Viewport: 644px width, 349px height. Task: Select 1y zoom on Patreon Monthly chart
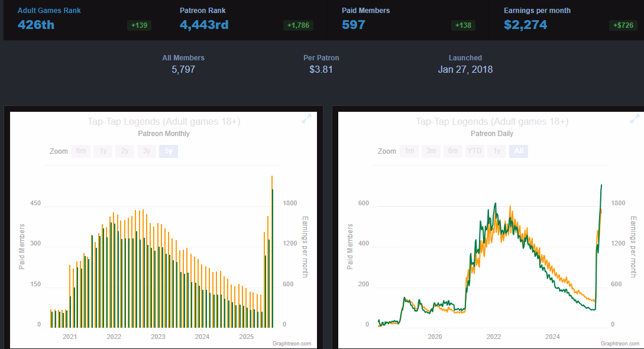coord(103,151)
